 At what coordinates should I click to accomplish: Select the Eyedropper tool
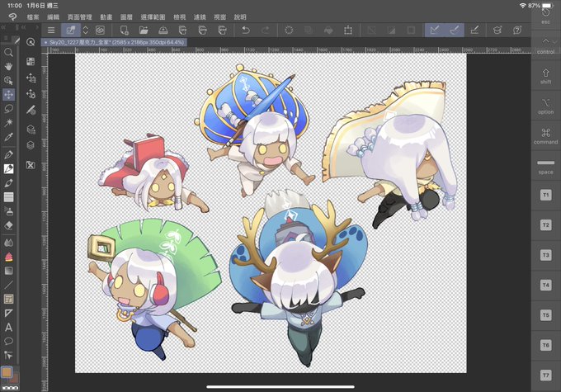[x=8, y=137]
